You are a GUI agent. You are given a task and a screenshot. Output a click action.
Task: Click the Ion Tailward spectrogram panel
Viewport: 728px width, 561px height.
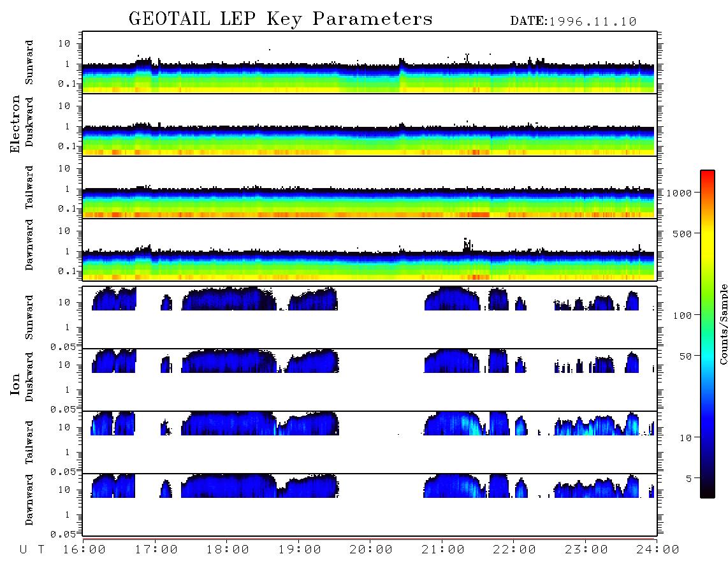click(370, 442)
